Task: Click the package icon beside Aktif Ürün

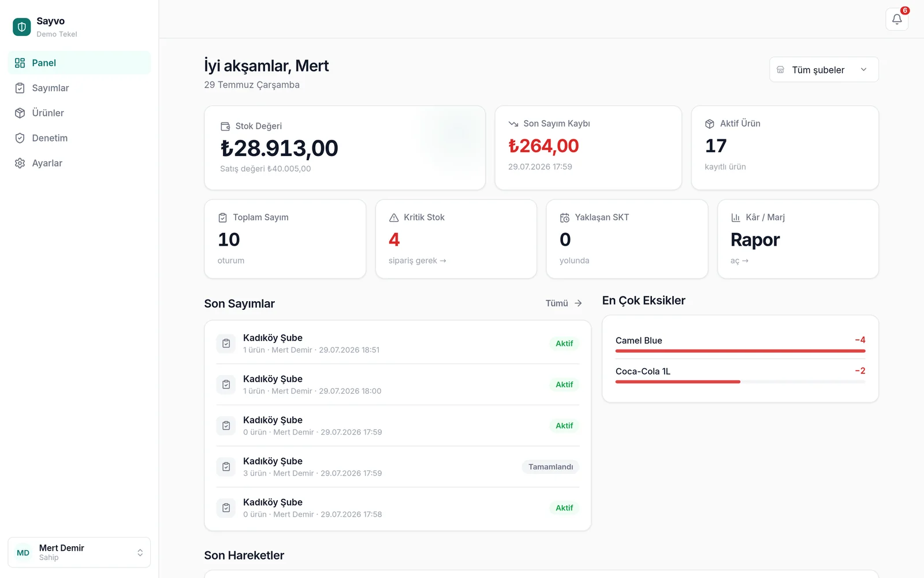Action: click(710, 124)
